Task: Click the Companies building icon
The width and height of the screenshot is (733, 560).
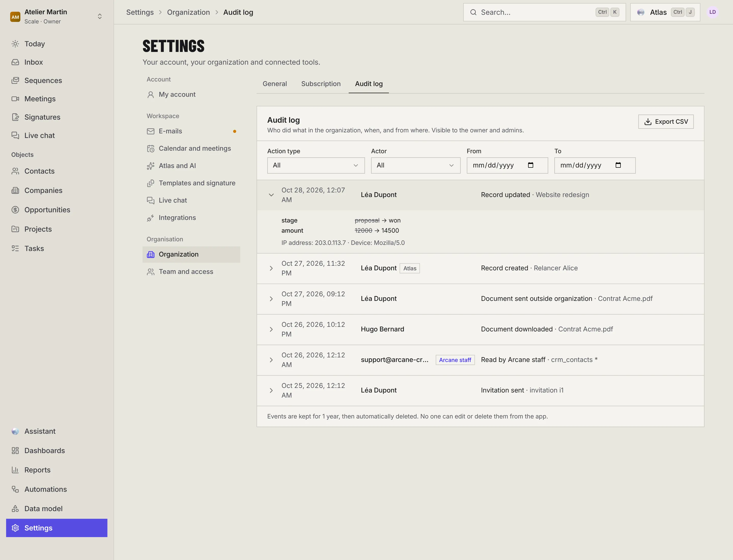Action: tap(15, 190)
